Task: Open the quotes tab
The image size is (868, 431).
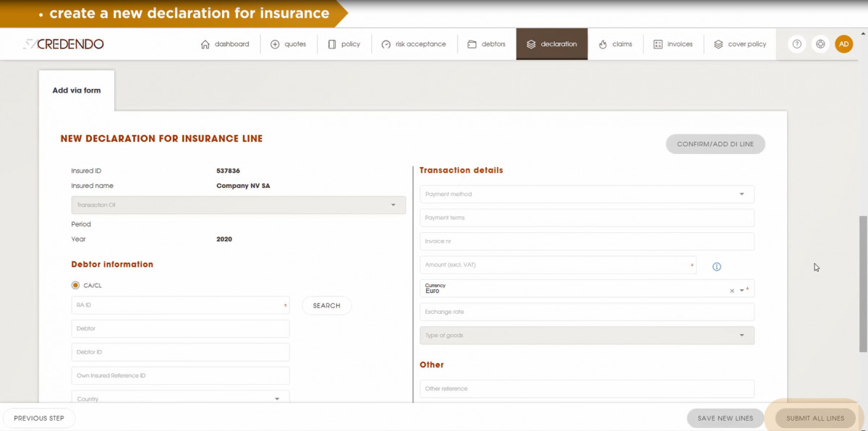Action: point(289,44)
